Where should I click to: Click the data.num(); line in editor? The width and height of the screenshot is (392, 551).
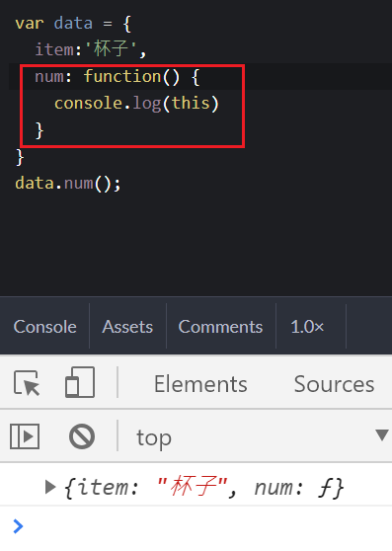(x=68, y=184)
